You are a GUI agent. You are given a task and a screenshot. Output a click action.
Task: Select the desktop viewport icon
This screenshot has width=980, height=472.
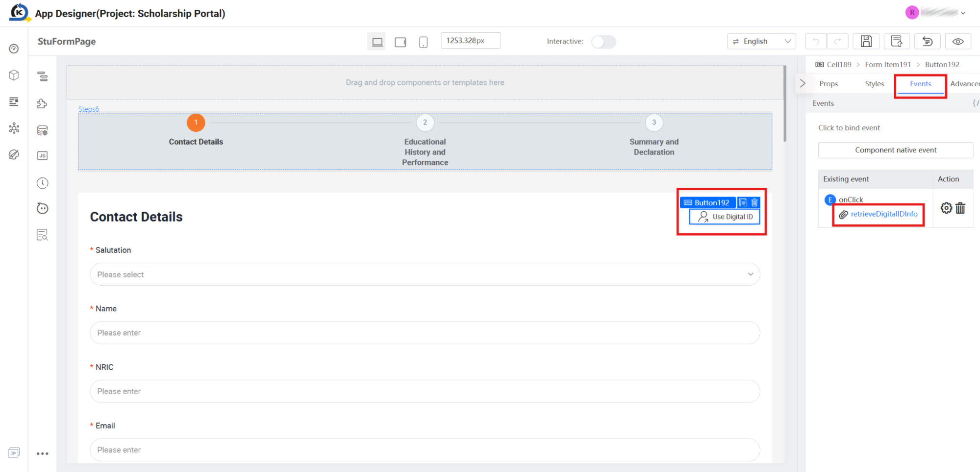tap(377, 42)
